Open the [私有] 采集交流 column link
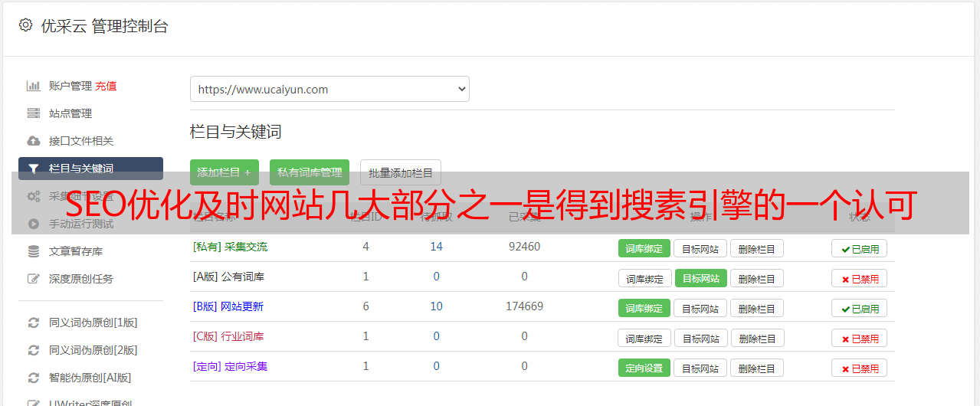The height and width of the screenshot is (406, 980). [x=230, y=247]
